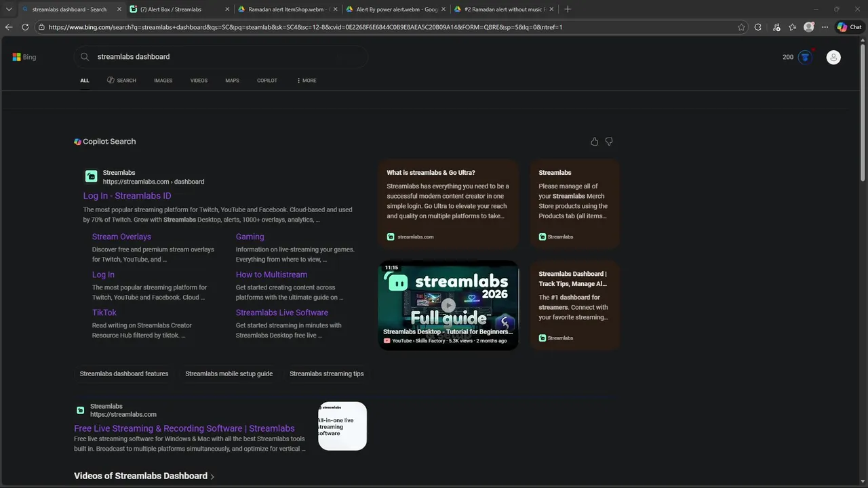Viewport: 868px width, 488px height.
Task: Open favorites list icon in toolbar
Action: (792, 27)
